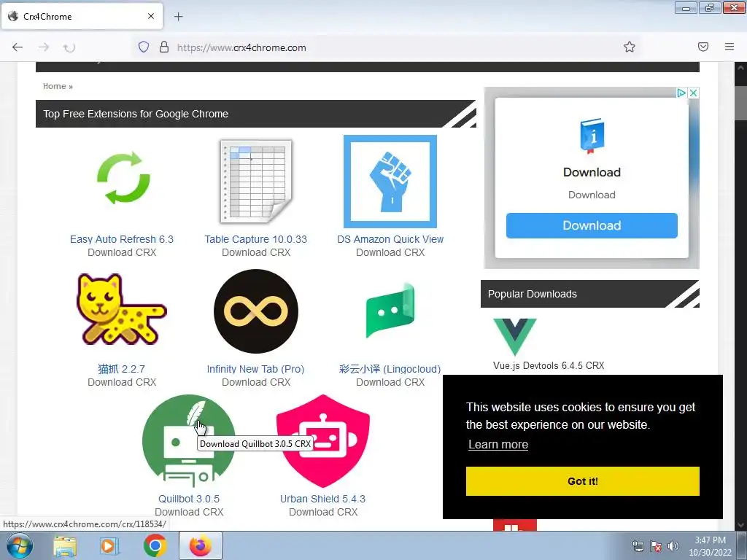Image resolution: width=747 pixels, height=560 pixels.
Task: Click the browser forward arrow
Action: [44, 47]
